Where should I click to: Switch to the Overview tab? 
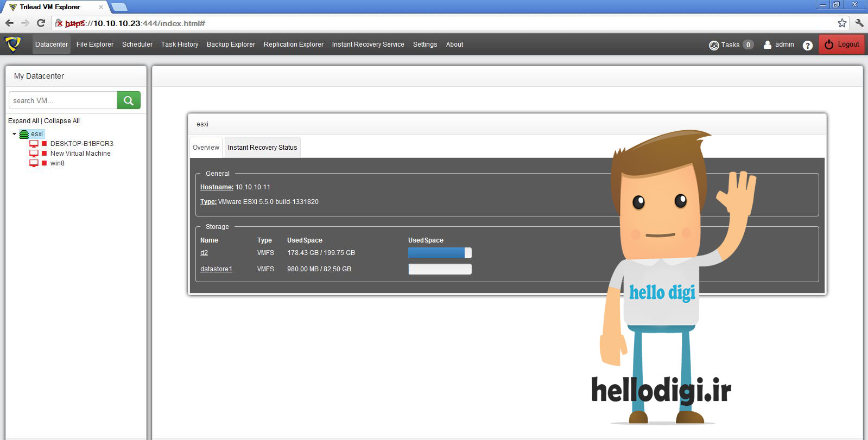(206, 148)
